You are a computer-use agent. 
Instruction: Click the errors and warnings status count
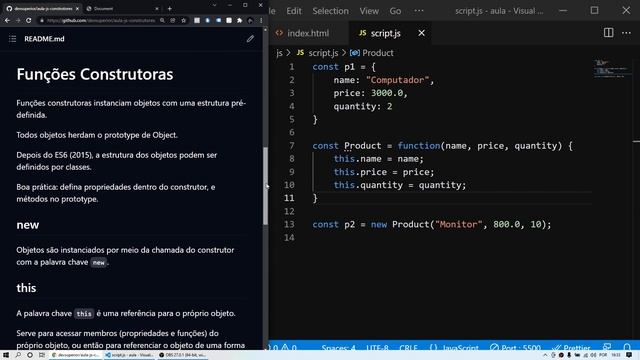(x=284, y=348)
